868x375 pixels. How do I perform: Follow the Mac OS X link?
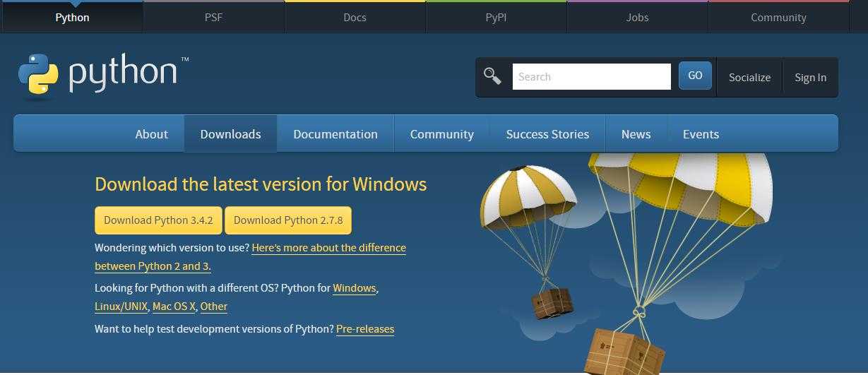pyautogui.click(x=174, y=306)
